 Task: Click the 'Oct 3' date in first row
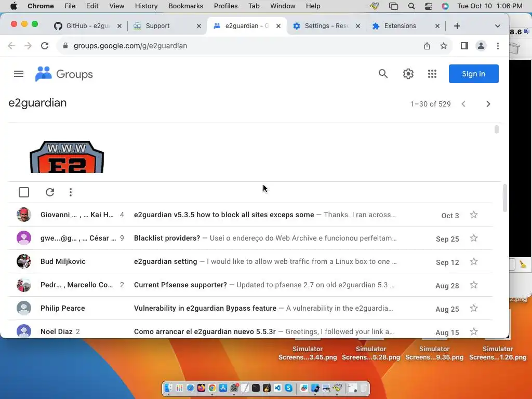[x=450, y=216]
